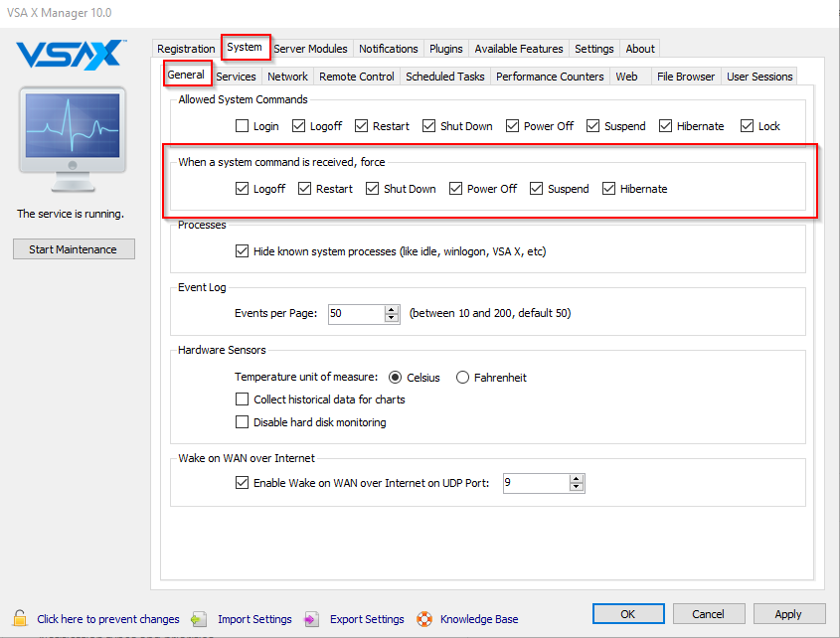Viewport: 840px width, 638px height.
Task: Click the Events per Page field
Action: 357,313
